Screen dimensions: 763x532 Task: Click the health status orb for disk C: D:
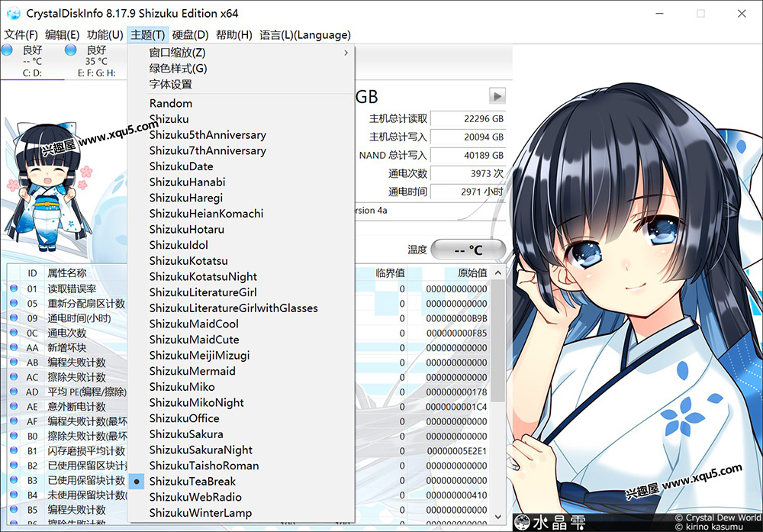point(7,50)
